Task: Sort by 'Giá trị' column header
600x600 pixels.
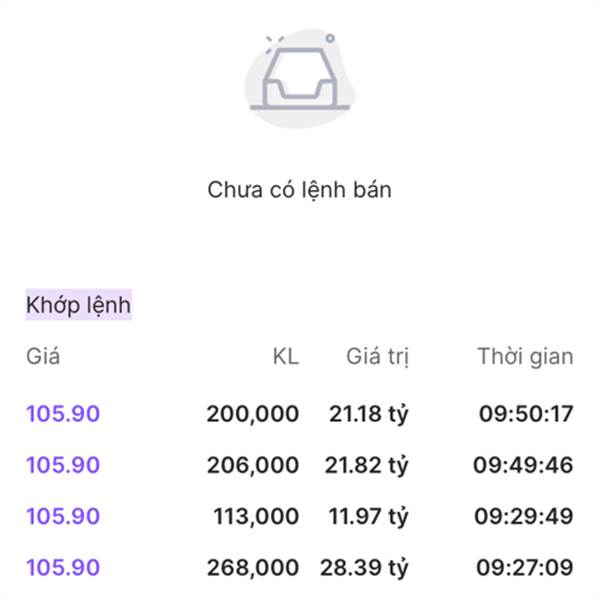Action: 377,356
